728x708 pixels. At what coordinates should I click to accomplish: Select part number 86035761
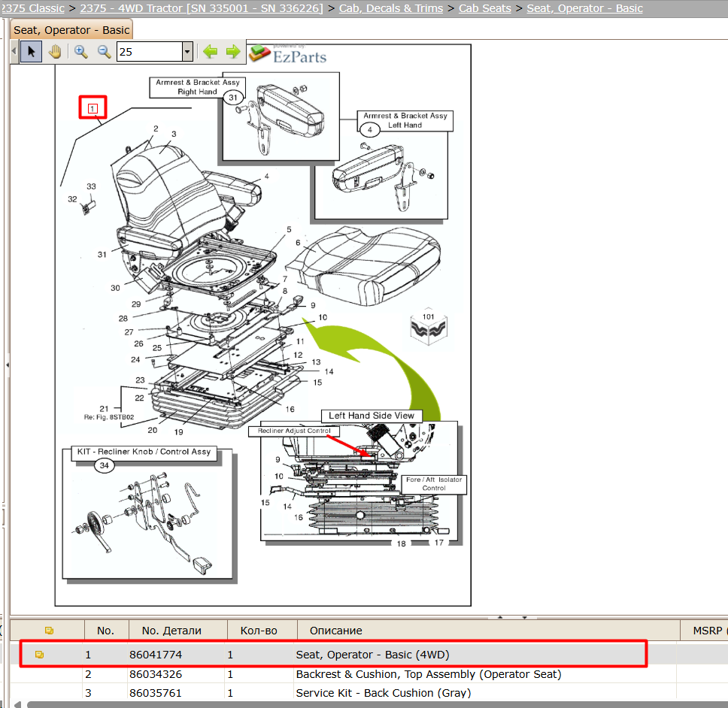pyautogui.click(x=156, y=693)
